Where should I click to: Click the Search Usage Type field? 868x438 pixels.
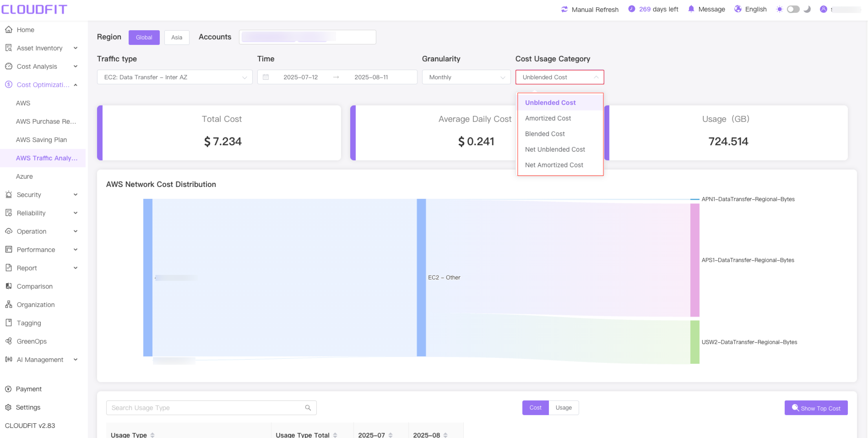[211, 408]
